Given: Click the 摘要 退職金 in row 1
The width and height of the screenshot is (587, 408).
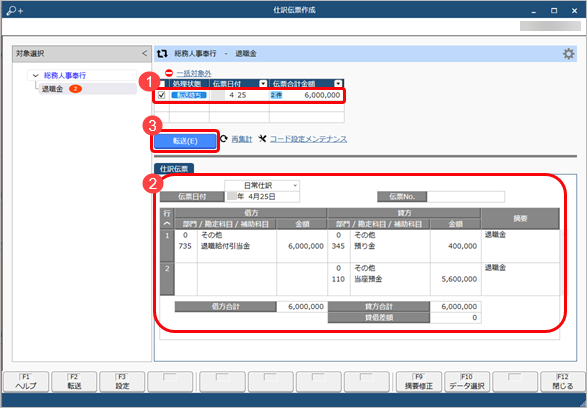Looking at the screenshot, I should (x=495, y=235).
